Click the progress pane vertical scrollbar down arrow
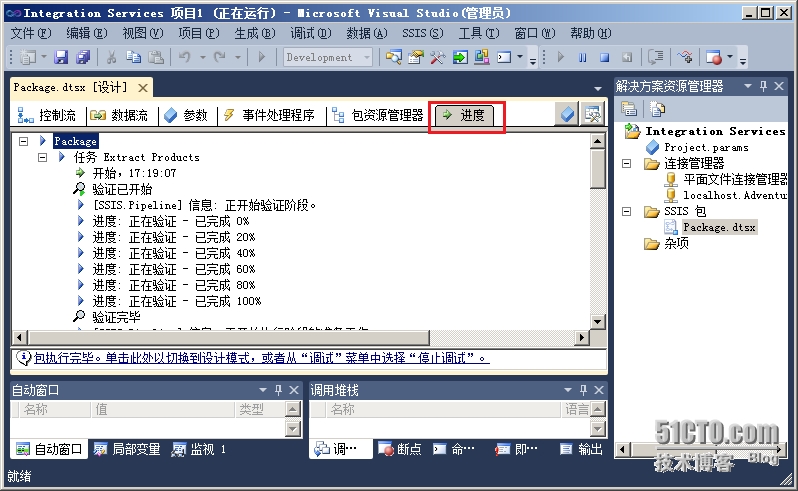 point(597,321)
